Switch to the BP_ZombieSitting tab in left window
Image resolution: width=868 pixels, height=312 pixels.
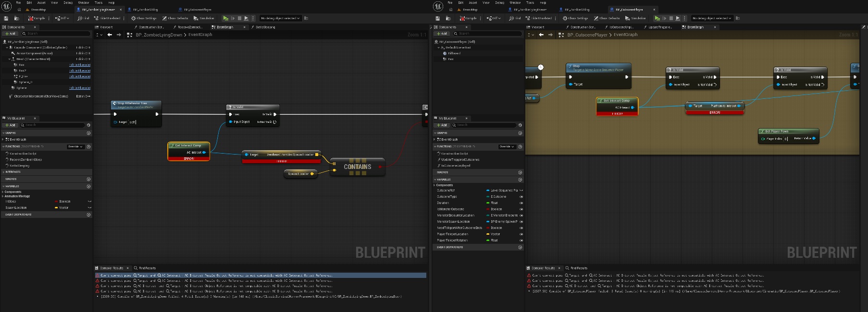click(145, 9)
